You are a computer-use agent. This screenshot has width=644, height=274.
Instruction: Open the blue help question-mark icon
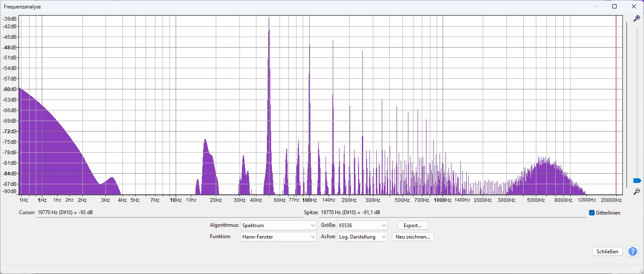coord(633,252)
